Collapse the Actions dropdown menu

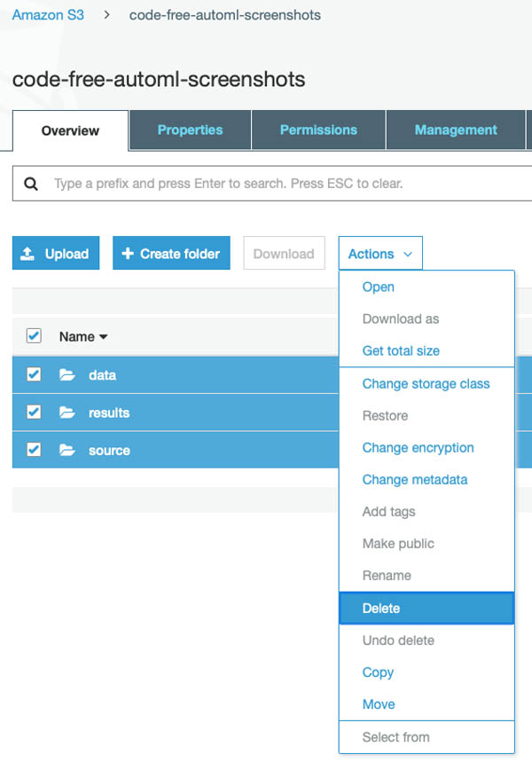click(x=380, y=254)
